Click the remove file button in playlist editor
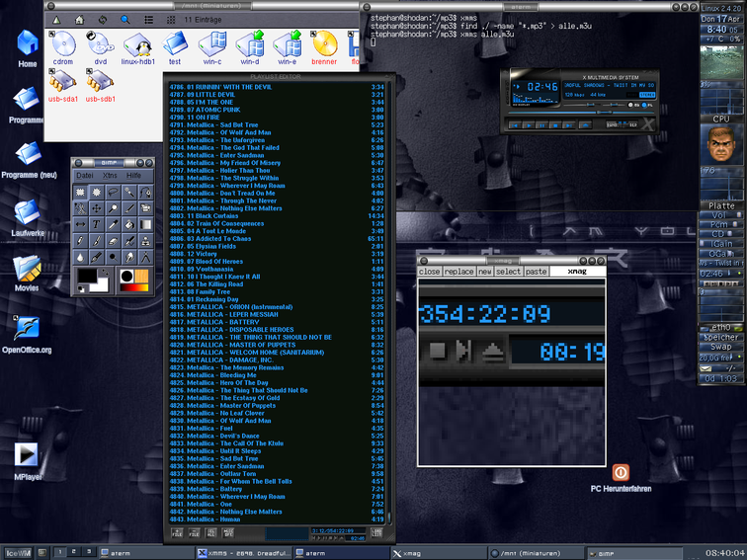Image resolution: width=747 pixels, height=560 pixels. (194, 533)
